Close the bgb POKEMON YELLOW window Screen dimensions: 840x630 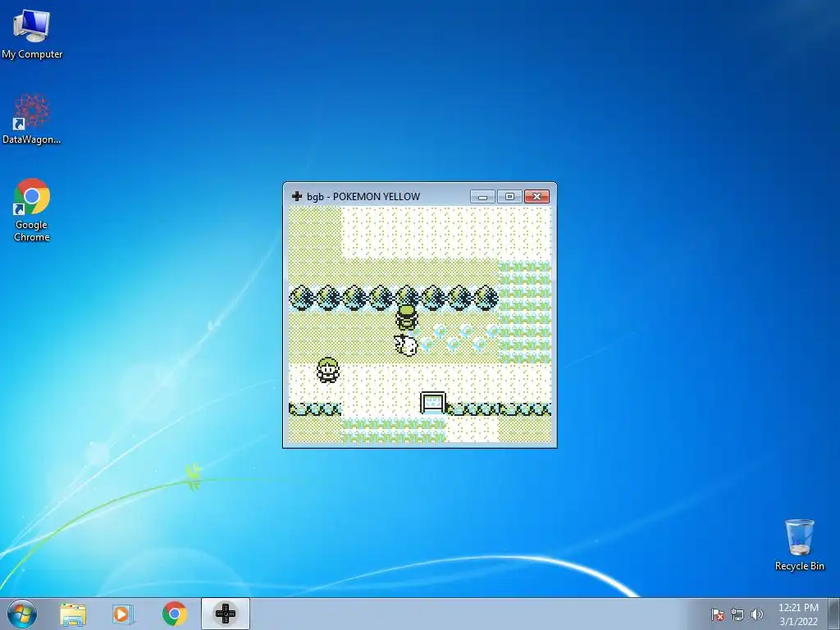click(x=536, y=197)
